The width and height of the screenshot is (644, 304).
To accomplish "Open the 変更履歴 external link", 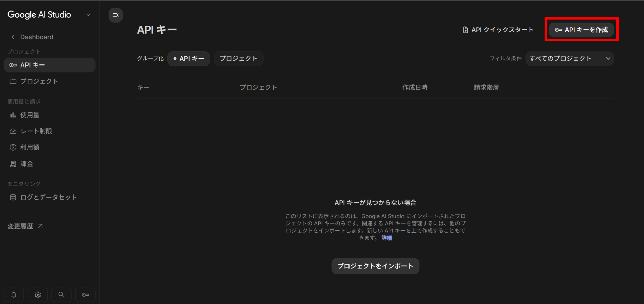I will (x=25, y=226).
